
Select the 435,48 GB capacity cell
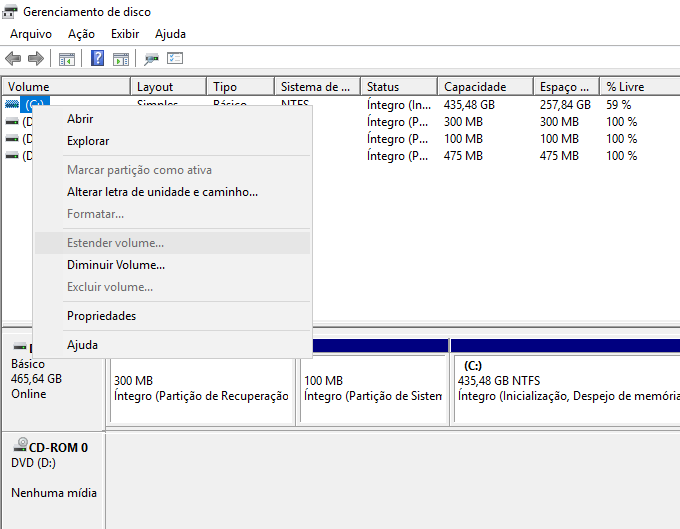coord(469,104)
